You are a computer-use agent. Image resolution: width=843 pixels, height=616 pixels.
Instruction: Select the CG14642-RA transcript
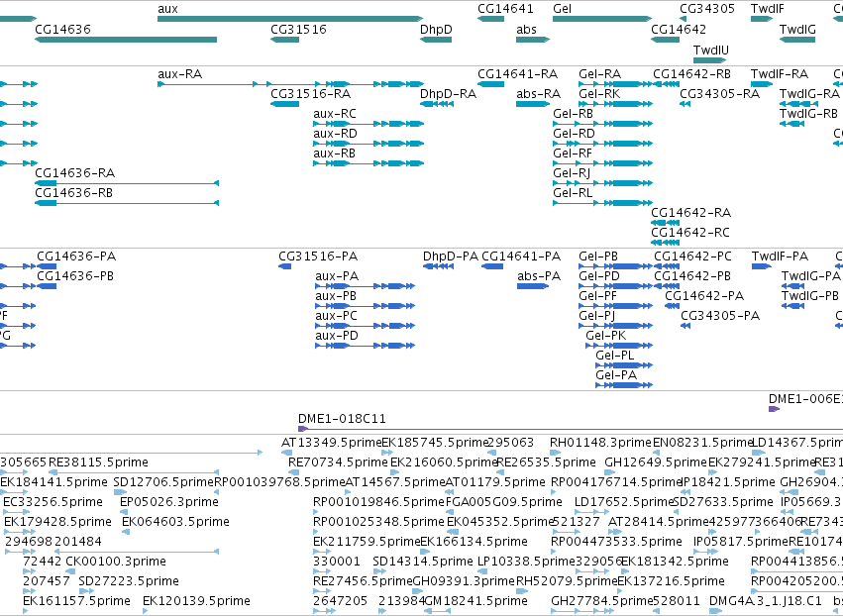click(665, 223)
